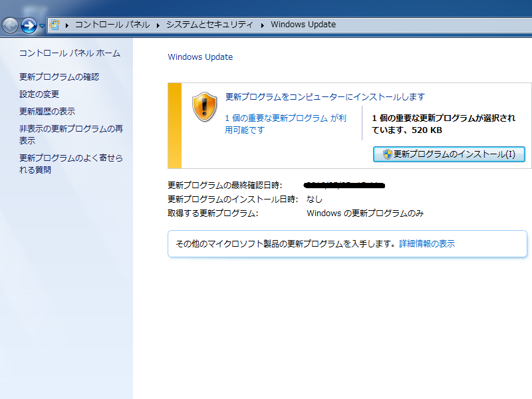
Task: Click なし install date value
Action: (x=314, y=199)
